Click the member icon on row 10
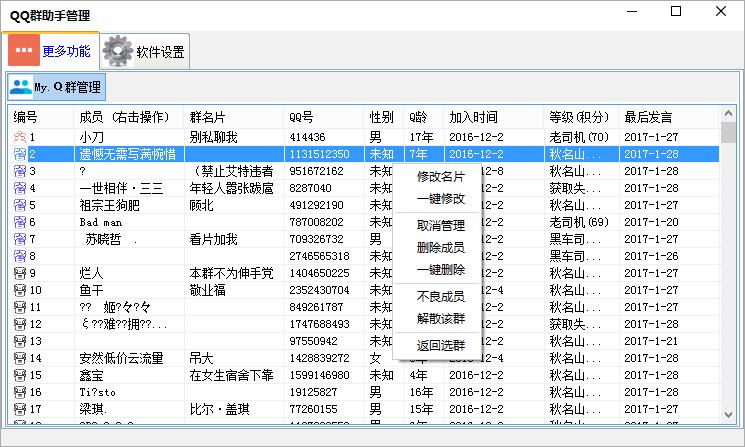This screenshot has width=745, height=447. pyautogui.click(x=19, y=290)
